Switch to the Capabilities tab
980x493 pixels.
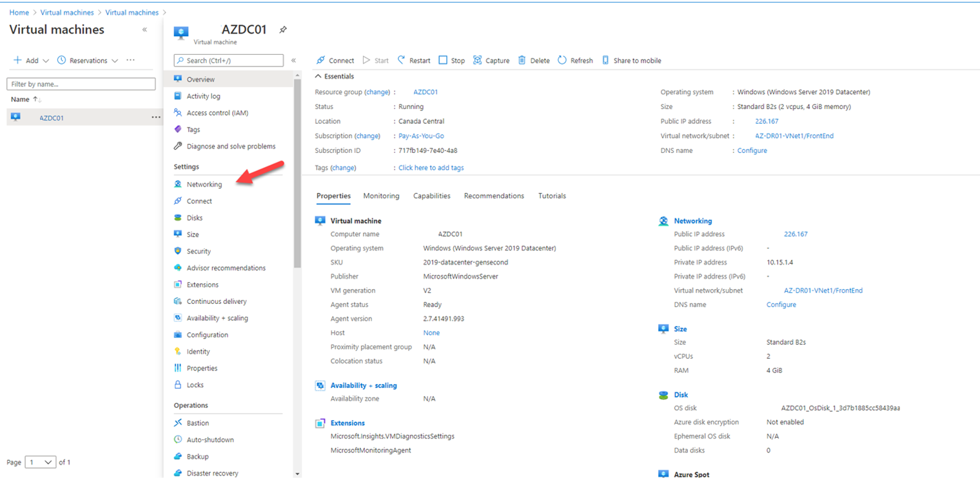tap(432, 196)
